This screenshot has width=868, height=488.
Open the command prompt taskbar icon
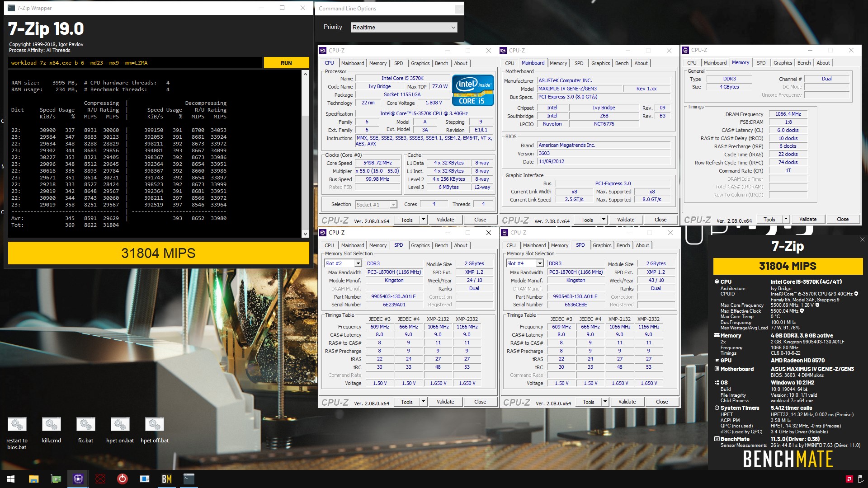pos(189,479)
